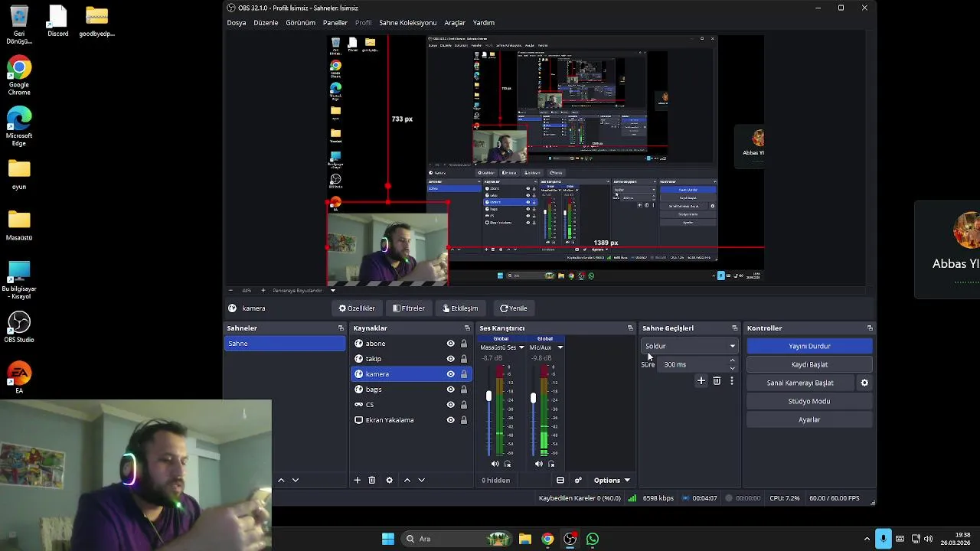Undock the Kontroller panel
Screen dimensions: 980x551
pos(870,328)
